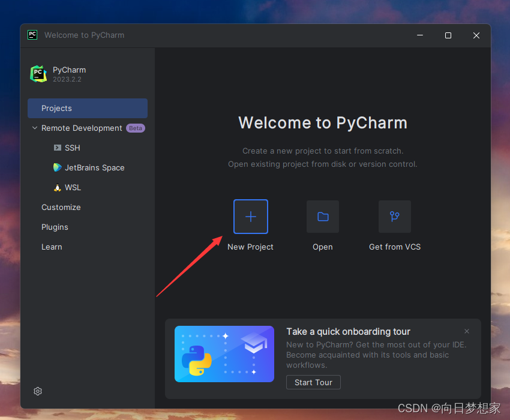
Task: Click the WSL penguin icon
Action: (x=57, y=187)
